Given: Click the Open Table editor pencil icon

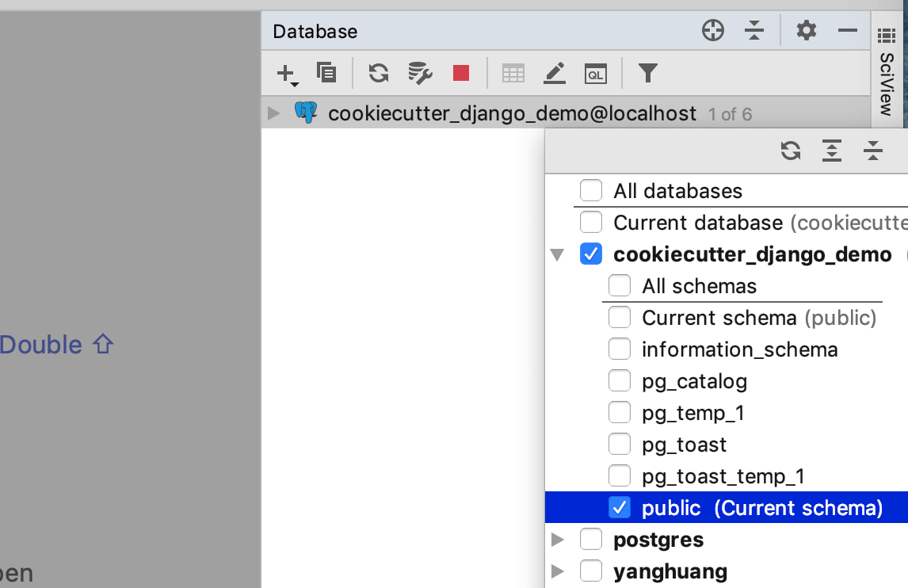Looking at the screenshot, I should (x=555, y=73).
